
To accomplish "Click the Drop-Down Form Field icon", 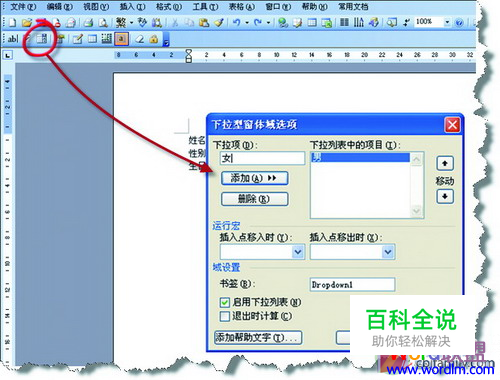I will pos(42,39).
